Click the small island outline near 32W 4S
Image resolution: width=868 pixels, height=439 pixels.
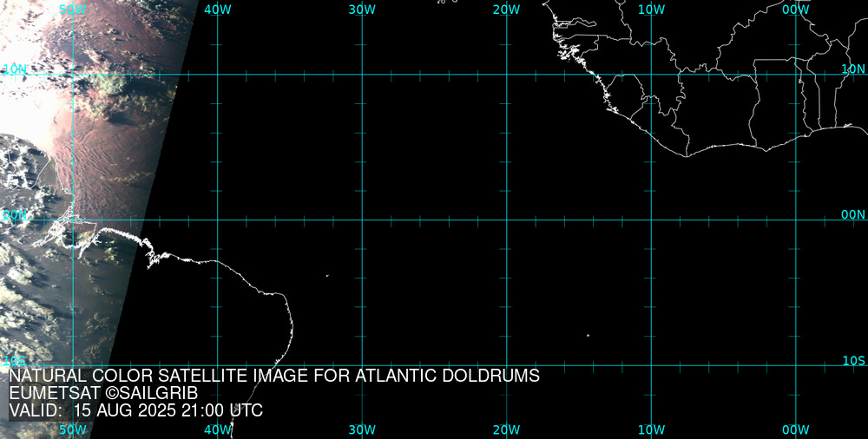(x=327, y=275)
